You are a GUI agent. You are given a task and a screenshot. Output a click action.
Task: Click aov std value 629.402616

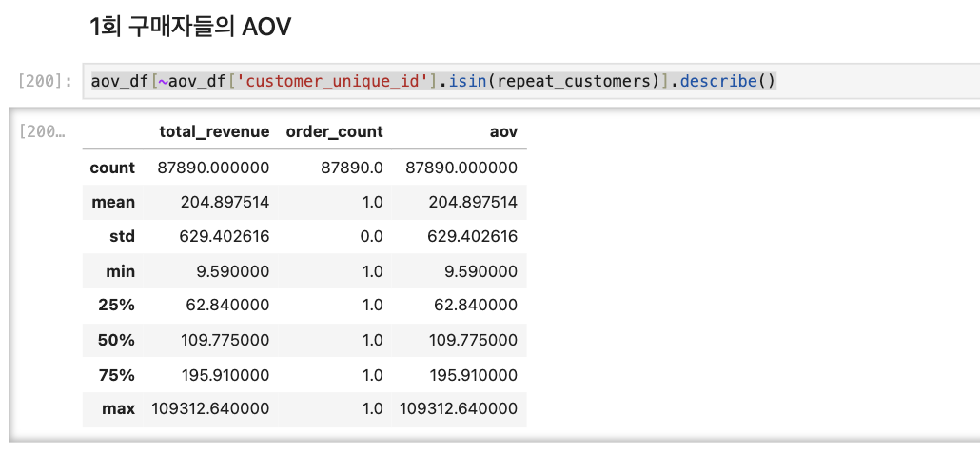pyautogui.click(x=473, y=237)
